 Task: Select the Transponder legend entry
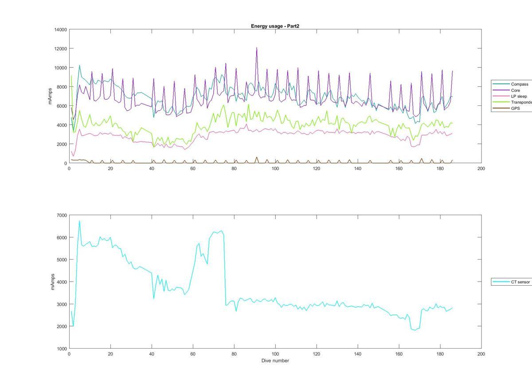512,102
